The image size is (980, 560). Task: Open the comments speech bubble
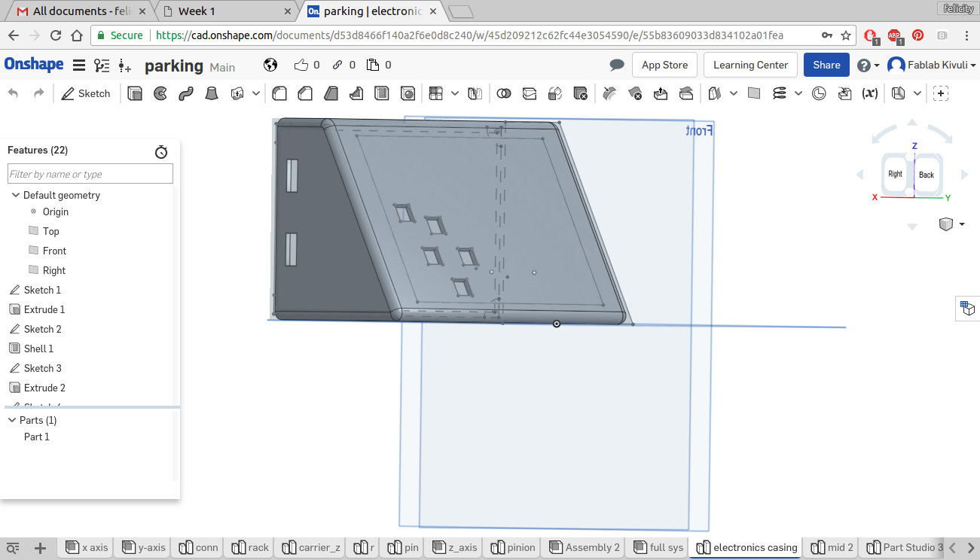coord(617,65)
